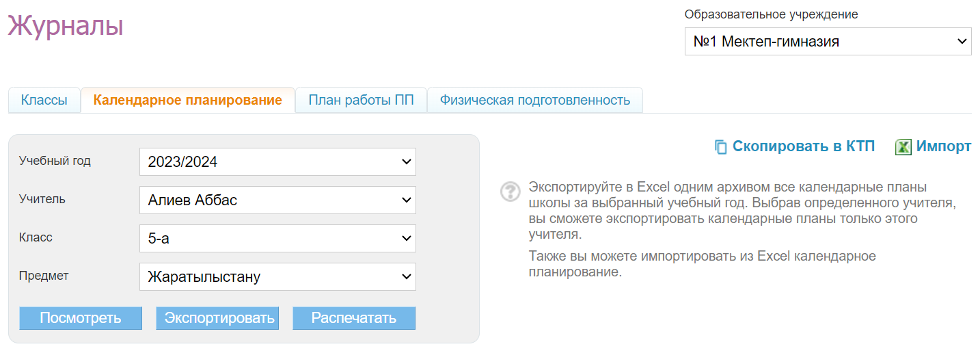Open the План работы ПП tab
This screenshot has height=353, width=980.
point(361,101)
